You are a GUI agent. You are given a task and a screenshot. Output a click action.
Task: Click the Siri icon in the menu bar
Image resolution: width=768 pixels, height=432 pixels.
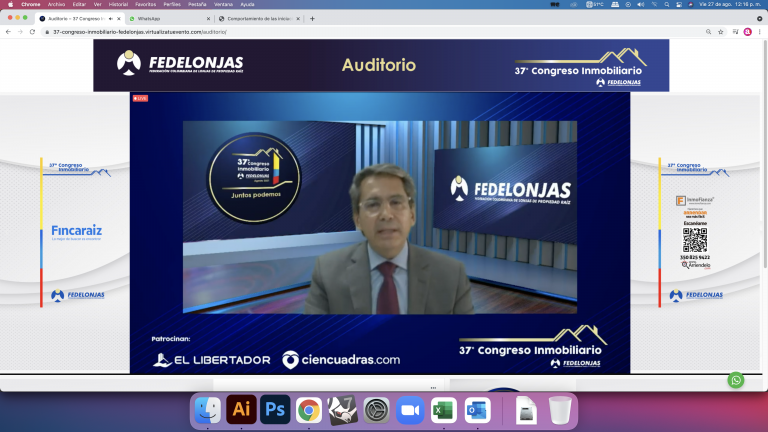pyautogui.click(x=691, y=4)
